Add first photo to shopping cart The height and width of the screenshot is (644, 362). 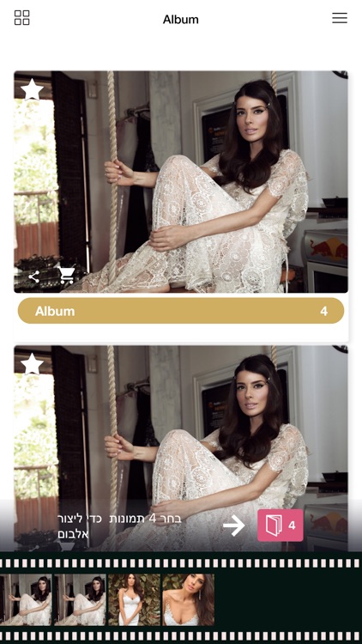point(67,275)
